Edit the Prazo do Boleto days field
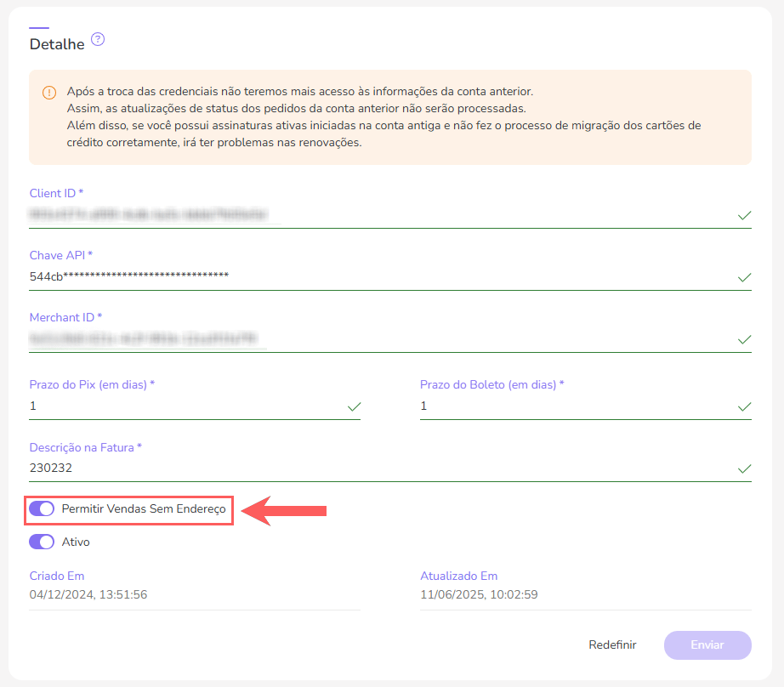Viewport: 784px width, 687px height. tap(574, 406)
